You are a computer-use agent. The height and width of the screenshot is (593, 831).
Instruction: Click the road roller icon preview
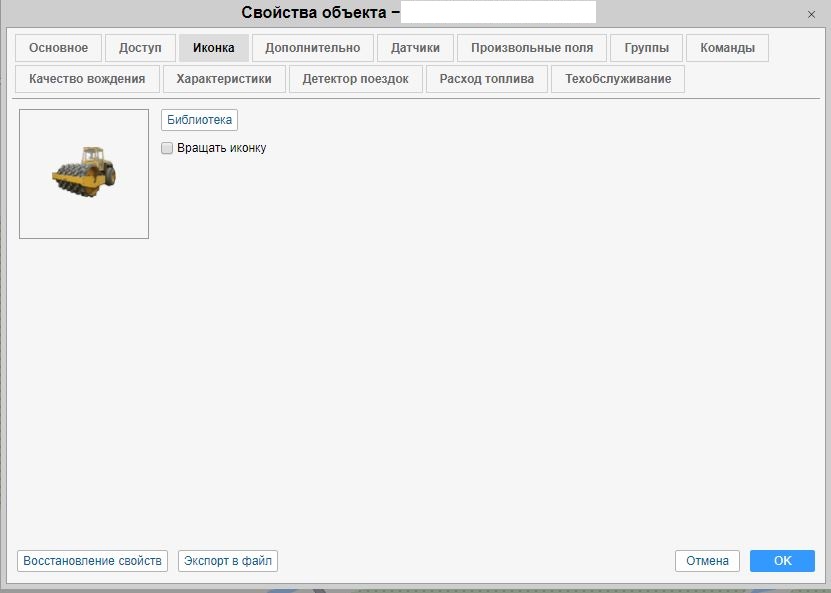[x=84, y=174]
